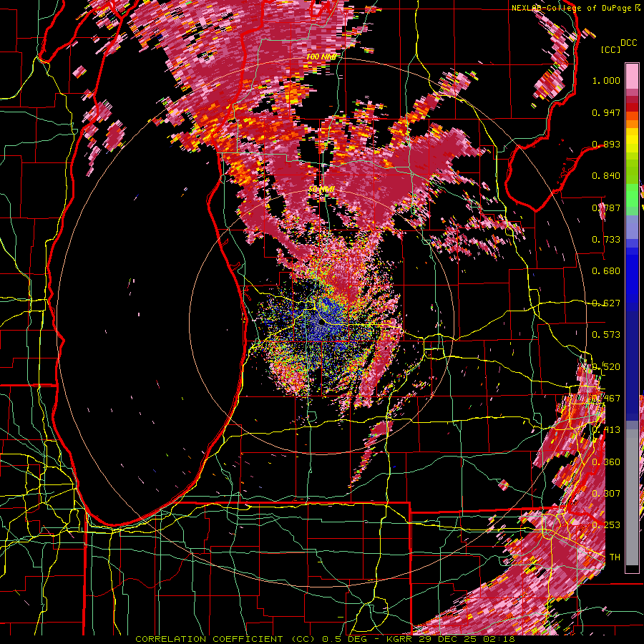Viewport: 644px width, 644px height.
Task: Select the 0.360 legend value
Action: 606,462
